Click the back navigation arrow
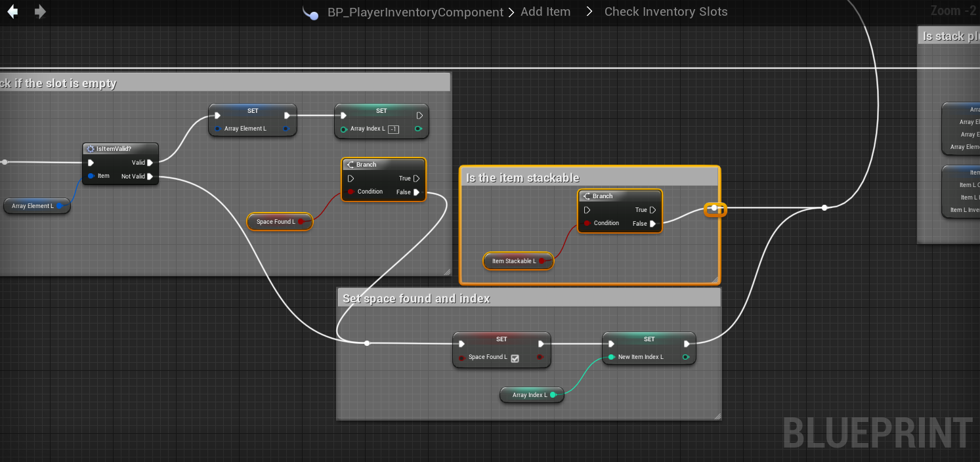The image size is (980, 462). (x=12, y=12)
